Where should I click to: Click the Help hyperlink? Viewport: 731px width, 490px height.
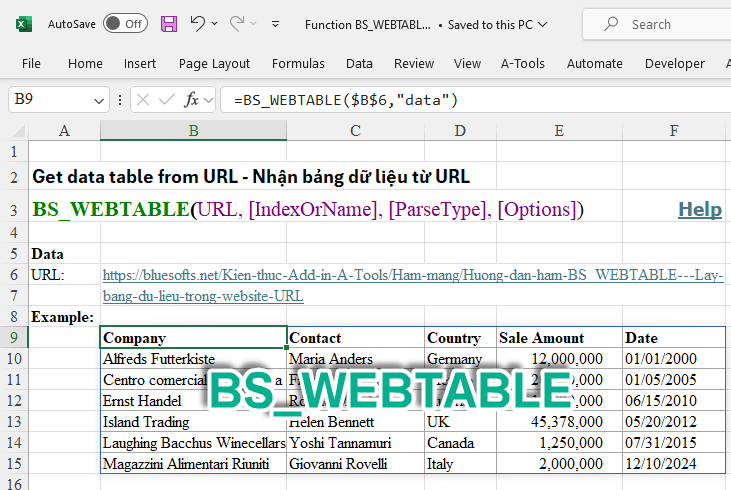(x=700, y=209)
